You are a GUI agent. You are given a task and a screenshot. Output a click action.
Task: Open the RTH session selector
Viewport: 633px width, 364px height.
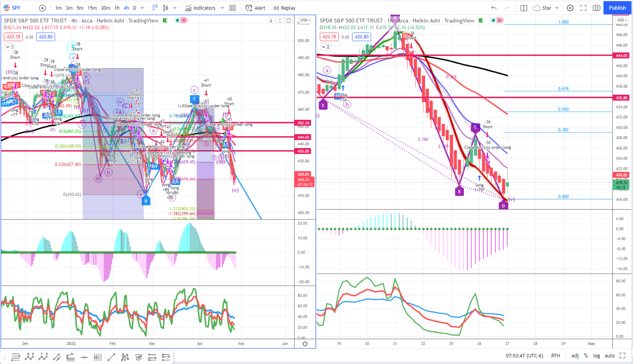[556, 355]
